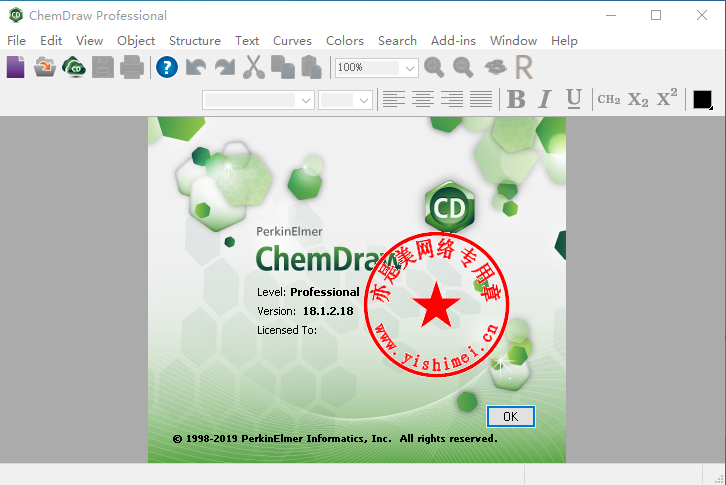Viewport: 726px width, 485px height.
Task: Apply CH2 chemical formula style
Action: (609, 99)
